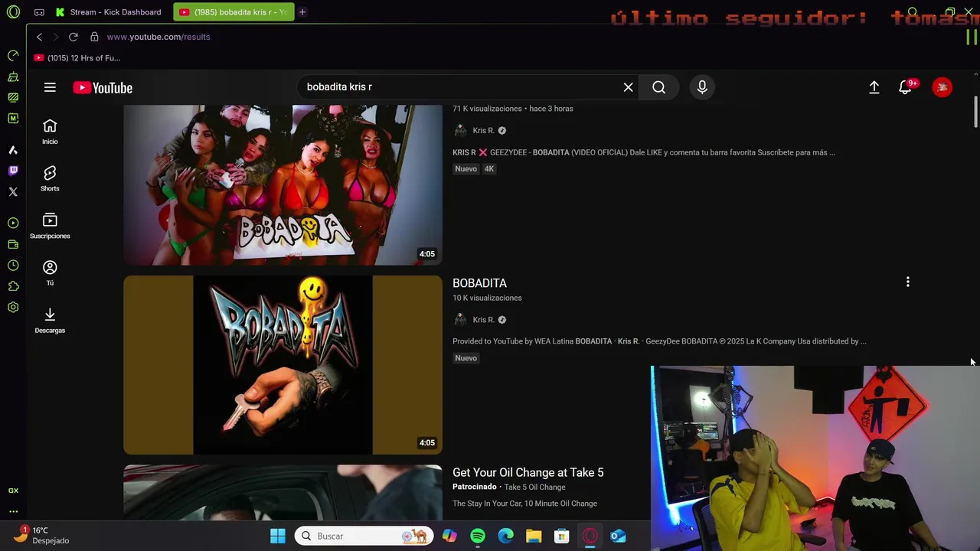Screen dimensions: 980x551
Task: Open a new tab with plus button
Action: [x=302, y=12]
